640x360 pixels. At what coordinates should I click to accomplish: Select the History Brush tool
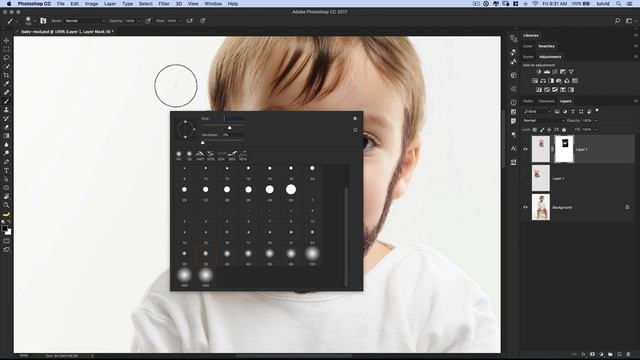click(x=6, y=118)
